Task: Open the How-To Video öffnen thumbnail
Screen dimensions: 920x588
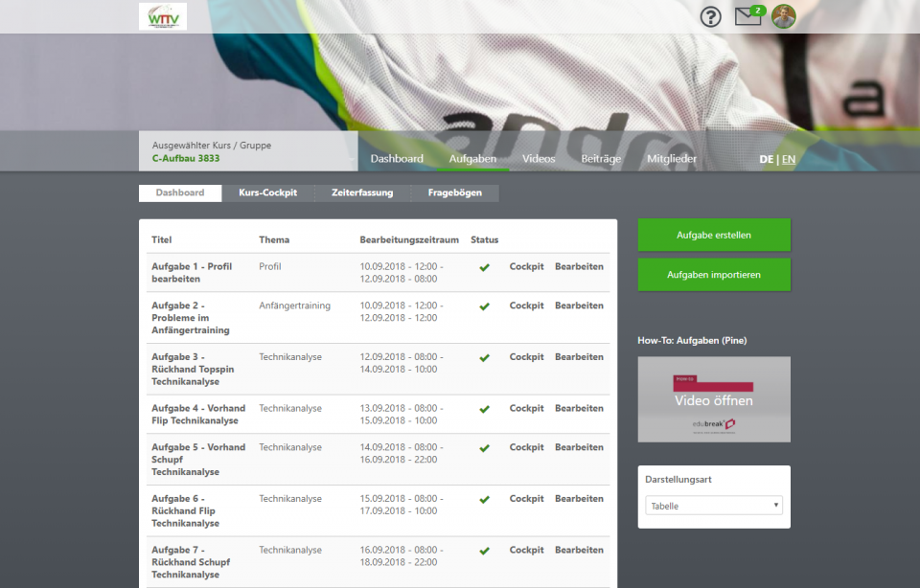Action: coord(714,399)
